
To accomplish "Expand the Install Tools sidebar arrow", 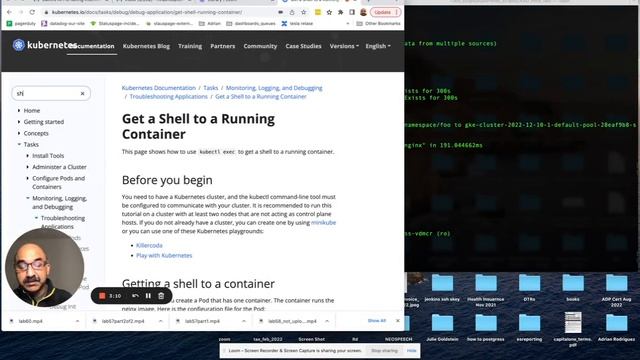I will 27,156.
